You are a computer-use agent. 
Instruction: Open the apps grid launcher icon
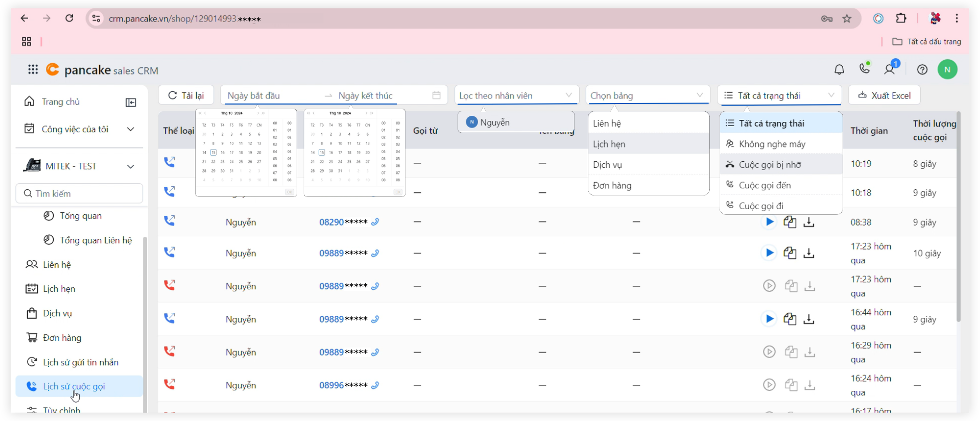pos(33,70)
